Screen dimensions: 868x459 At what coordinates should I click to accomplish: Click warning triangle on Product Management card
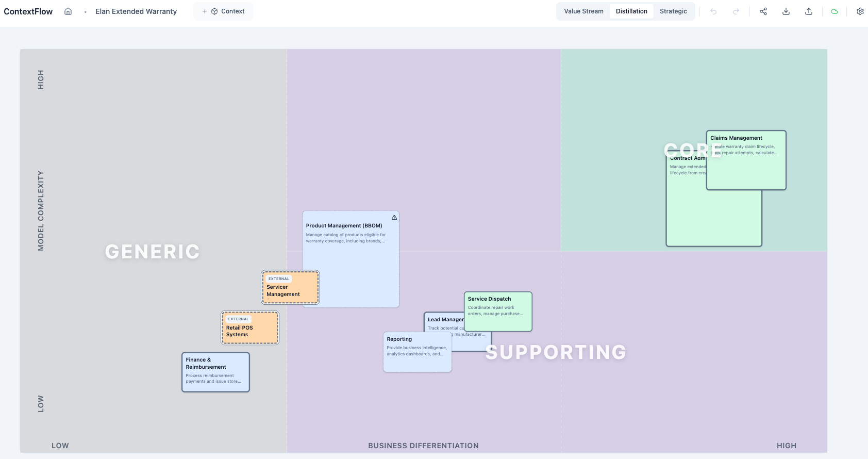(x=394, y=218)
